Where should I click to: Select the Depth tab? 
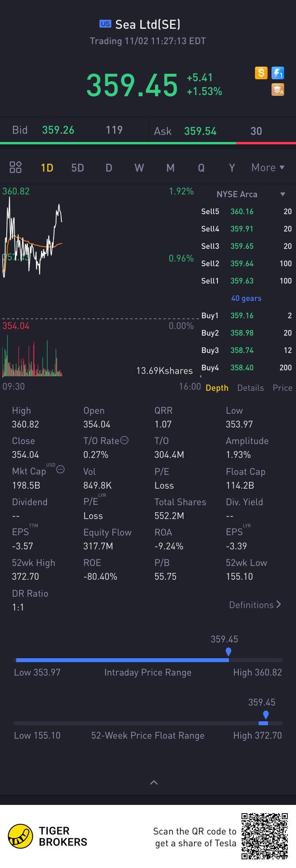[x=217, y=388]
